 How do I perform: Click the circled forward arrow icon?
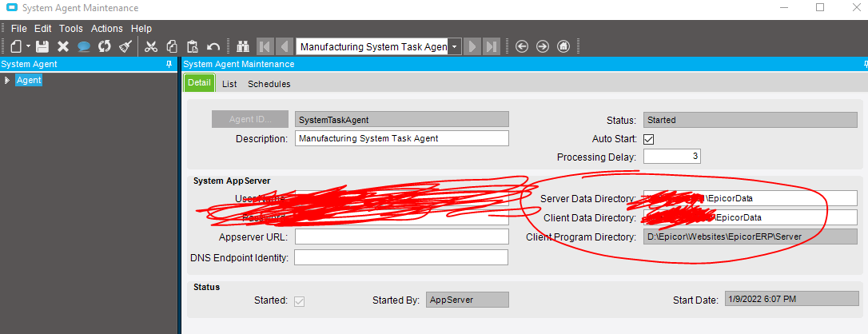tap(543, 46)
